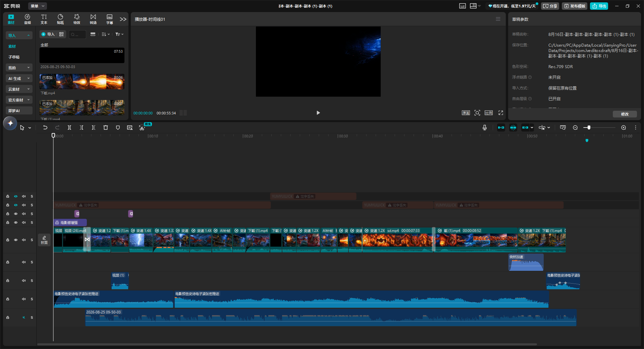The width and height of the screenshot is (644, 349).
Task: Click the 封面 cover button on the main track
Action: tap(44, 240)
